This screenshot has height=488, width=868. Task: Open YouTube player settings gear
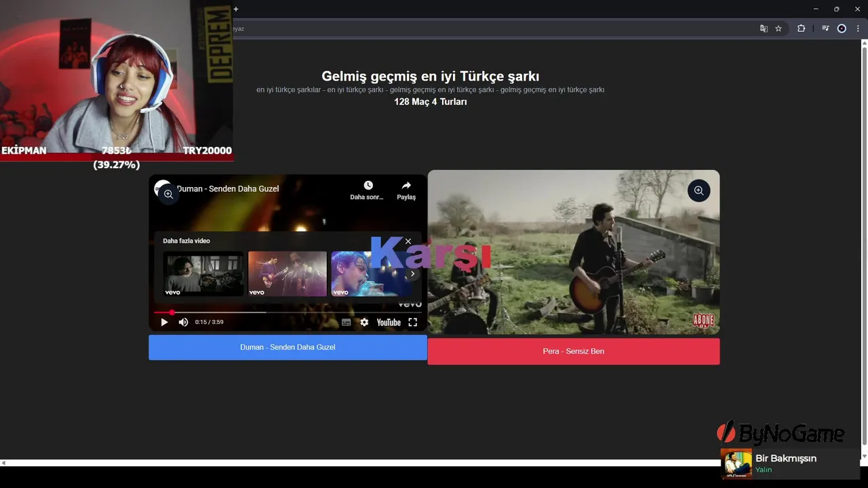(364, 323)
